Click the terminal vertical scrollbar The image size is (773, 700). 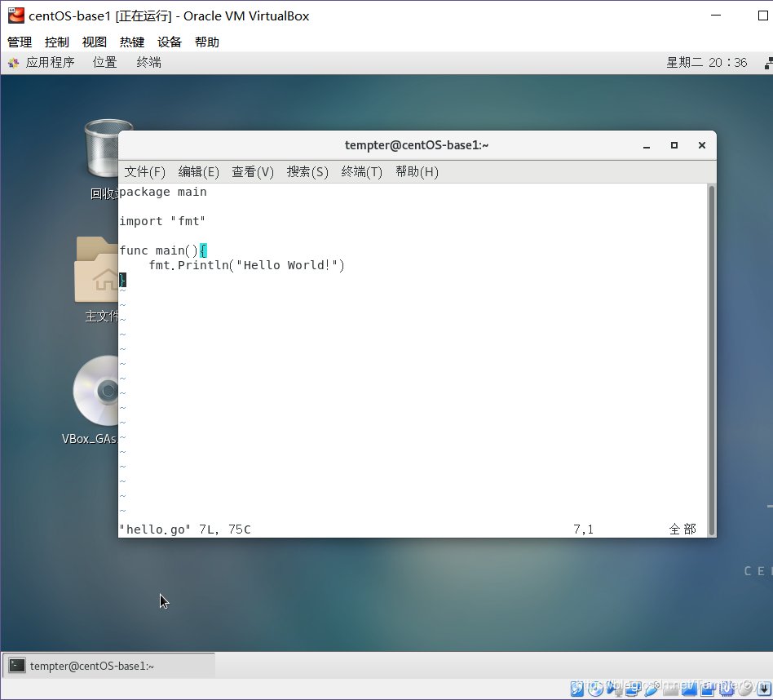tap(711, 360)
